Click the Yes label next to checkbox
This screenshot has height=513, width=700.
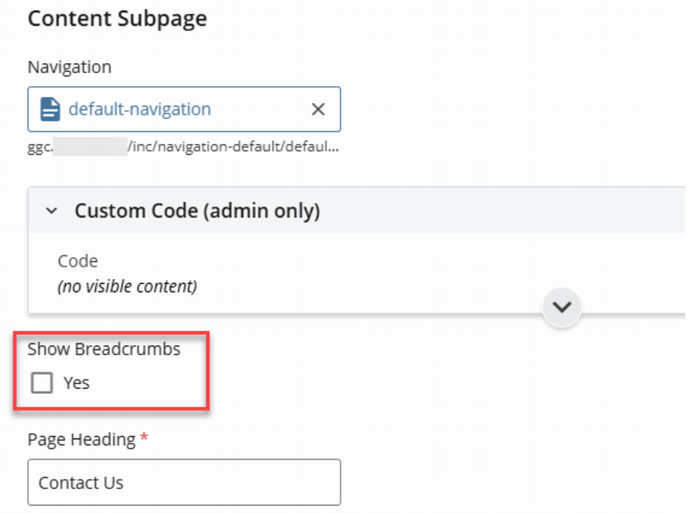click(x=76, y=382)
